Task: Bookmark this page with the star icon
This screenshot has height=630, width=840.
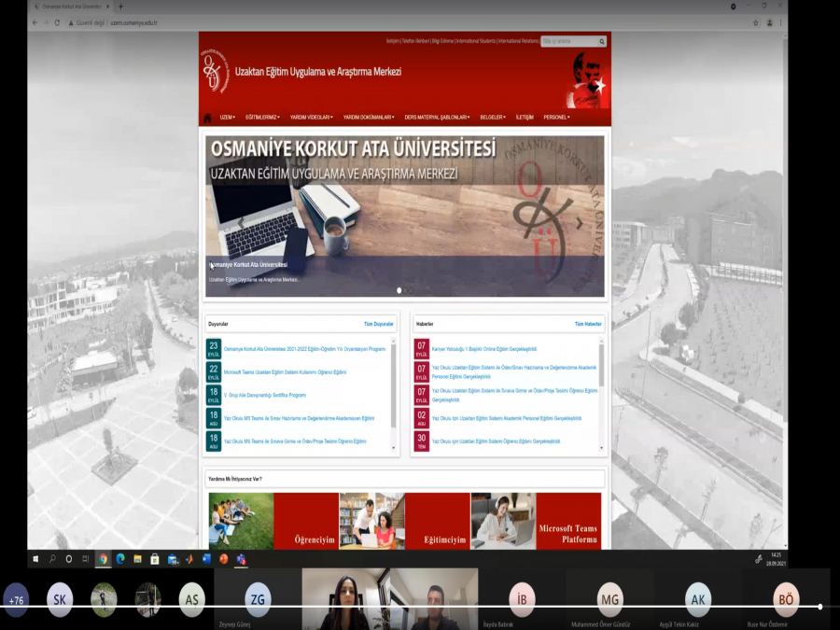Action: click(x=756, y=22)
